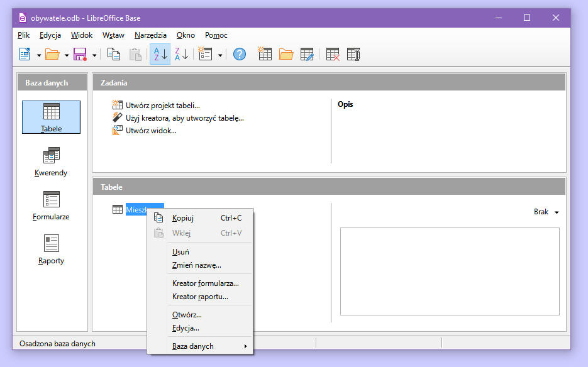Screen dimensions: 588x367
Task: Open the Narzędzia menu
Action: (x=150, y=35)
